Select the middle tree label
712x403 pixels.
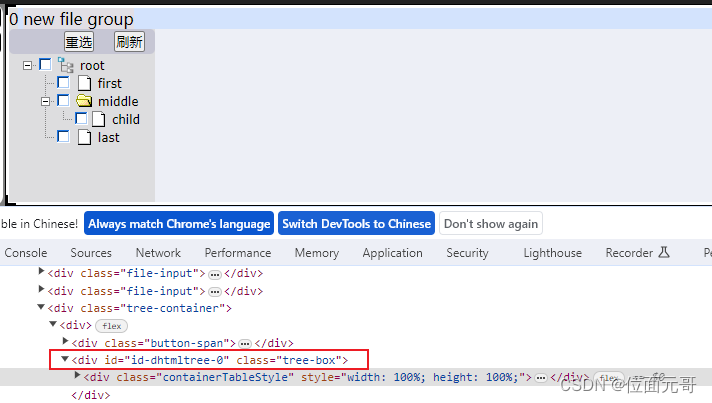[118, 101]
